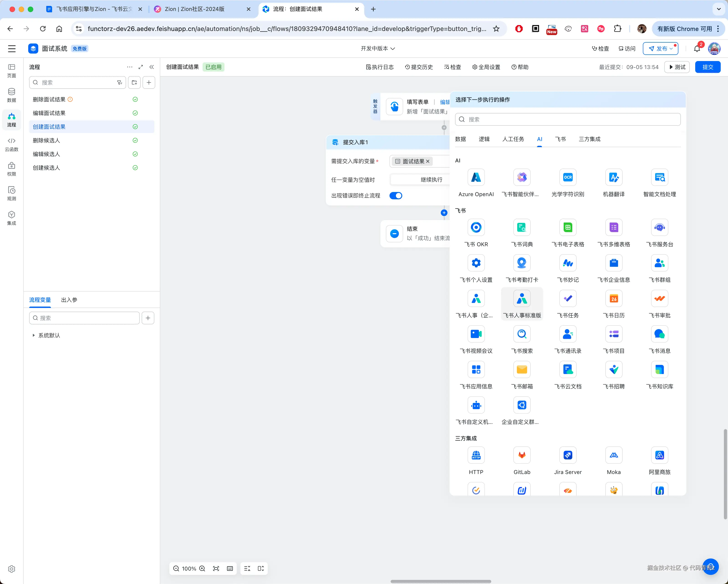Image resolution: width=728 pixels, height=584 pixels.
Task: Switch to the 三方集成 tab
Action: pyautogui.click(x=589, y=139)
